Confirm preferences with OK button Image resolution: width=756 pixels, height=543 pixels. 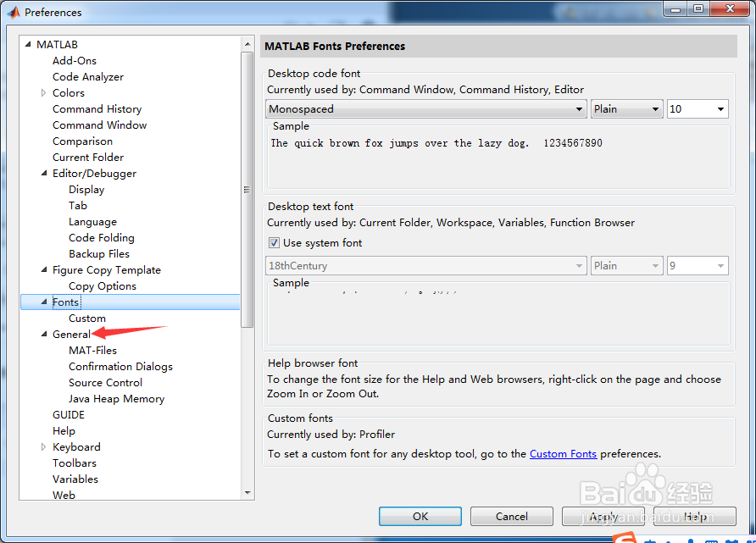point(420,516)
